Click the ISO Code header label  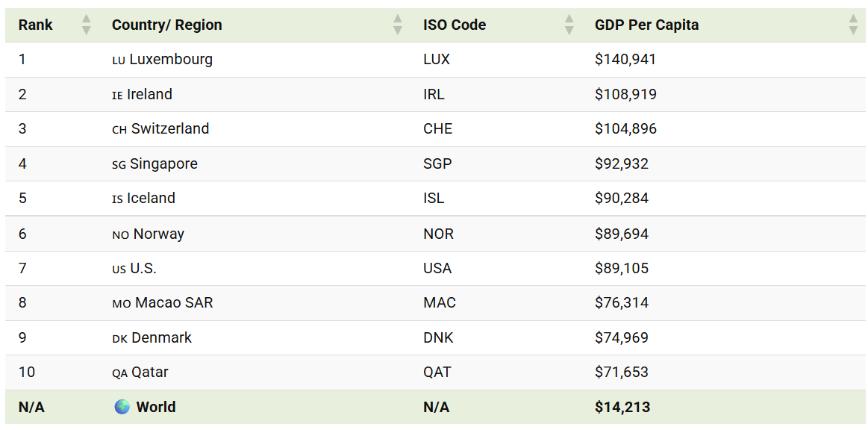pos(455,25)
